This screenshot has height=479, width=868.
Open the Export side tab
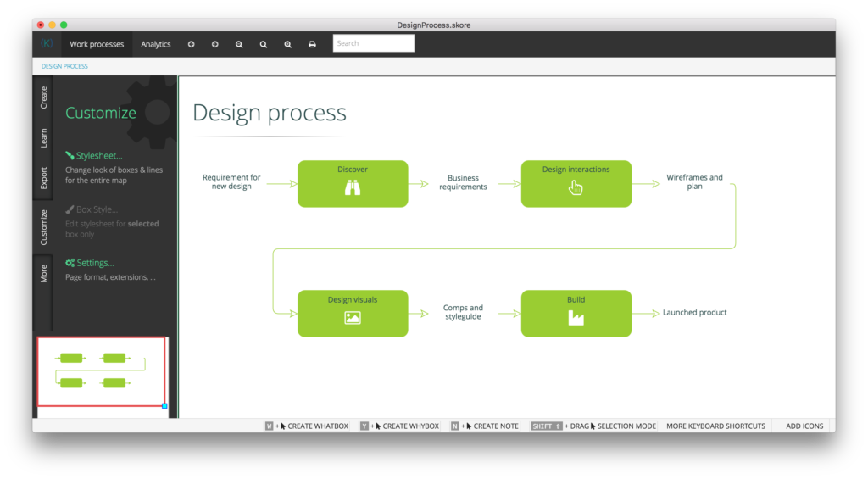[44, 178]
